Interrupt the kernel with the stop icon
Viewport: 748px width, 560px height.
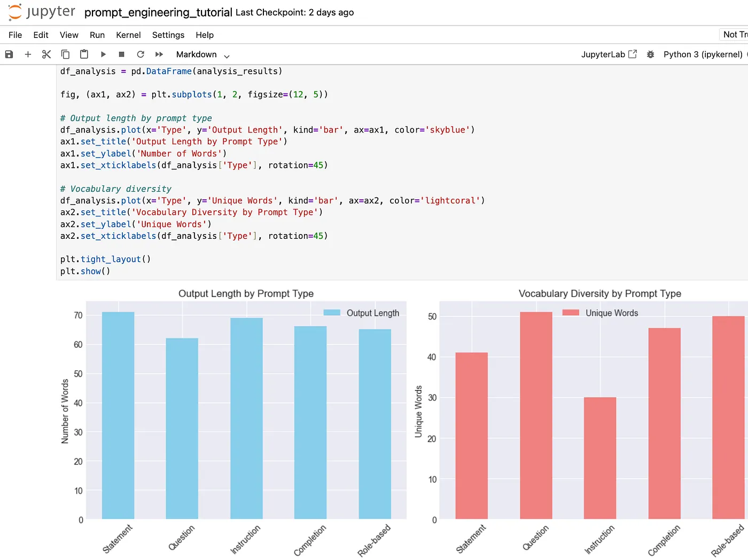(x=122, y=55)
